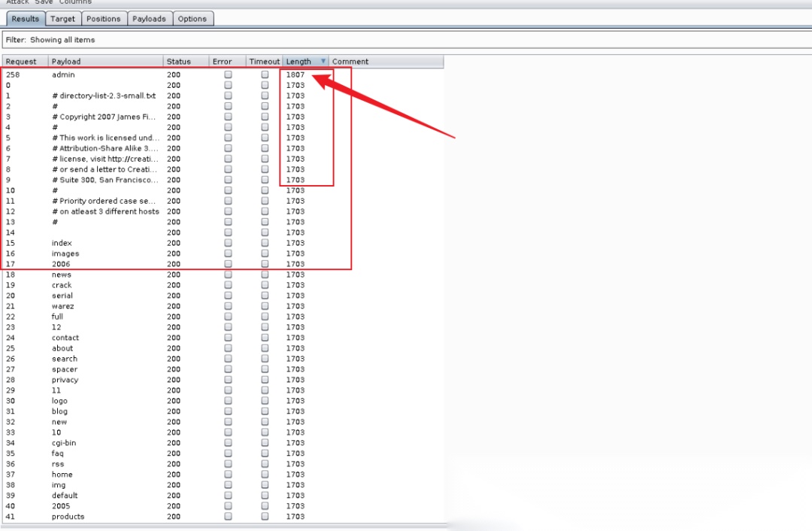Select the cgi-bin payload row
The image size is (812, 531).
[x=223, y=443]
